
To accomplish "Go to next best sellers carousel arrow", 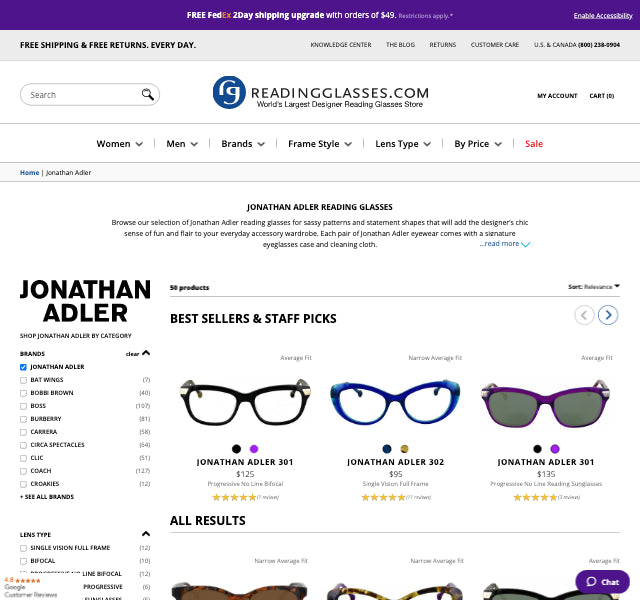I will coord(608,315).
